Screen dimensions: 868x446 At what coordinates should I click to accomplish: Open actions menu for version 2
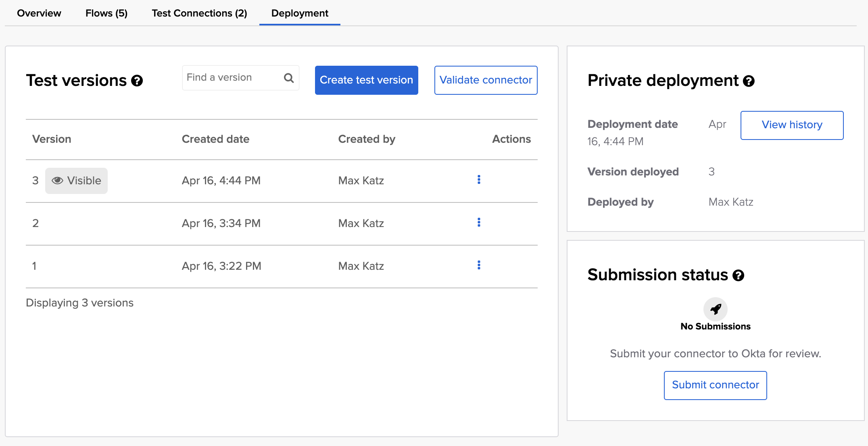tap(479, 222)
